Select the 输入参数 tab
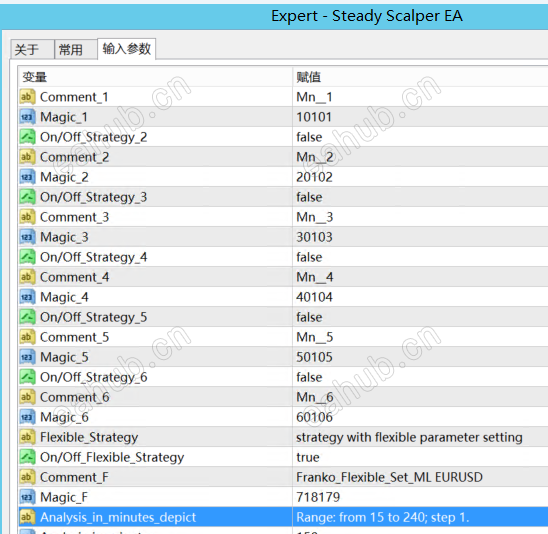 [x=127, y=49]
